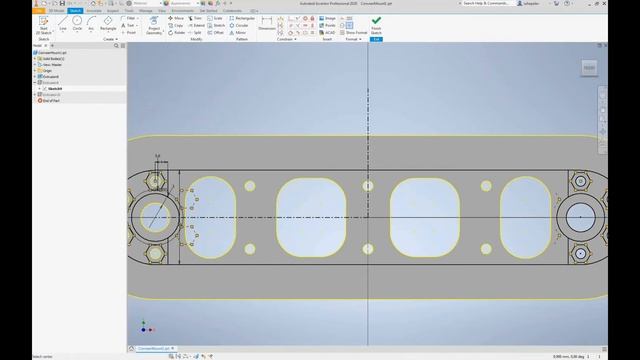
Task: Open the user account sign-in menu
Action: 529,3
